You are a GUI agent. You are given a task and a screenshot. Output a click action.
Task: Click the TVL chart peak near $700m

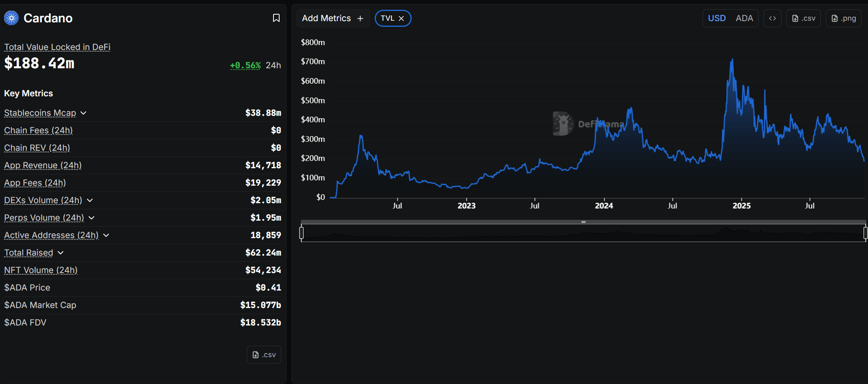click(732, 60)
